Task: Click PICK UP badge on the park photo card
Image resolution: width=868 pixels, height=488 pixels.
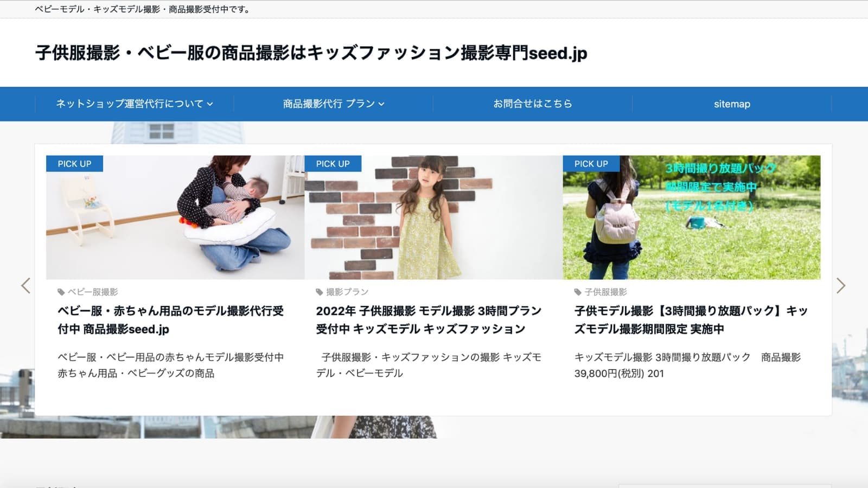Action: [x=591, y=164]
